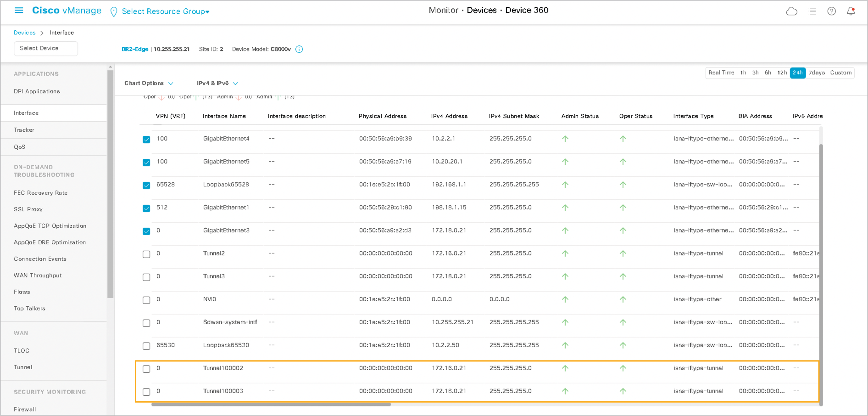Open QoS in the sidebar
This screenshot has width=868, height=416.
point(19,147)
